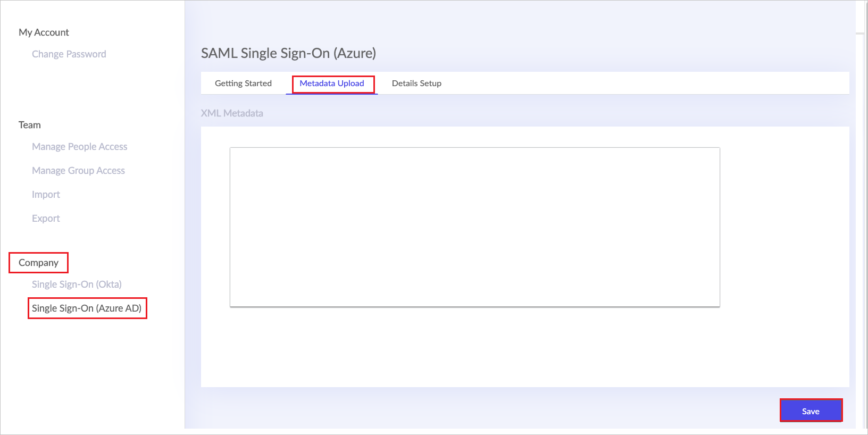Open Single Sign-On (Azure AD) settings
The width and height of the screenshot is (868, 435).
[87, 308]
